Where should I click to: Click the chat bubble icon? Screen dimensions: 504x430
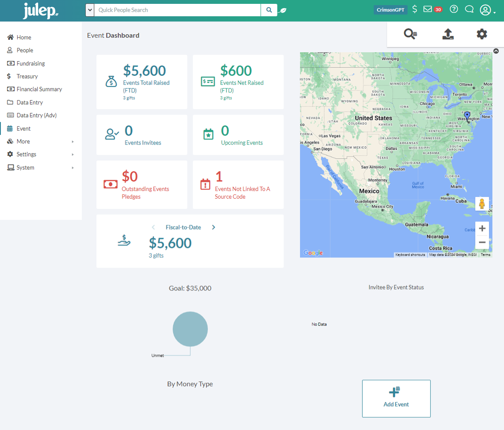point(469,9)
